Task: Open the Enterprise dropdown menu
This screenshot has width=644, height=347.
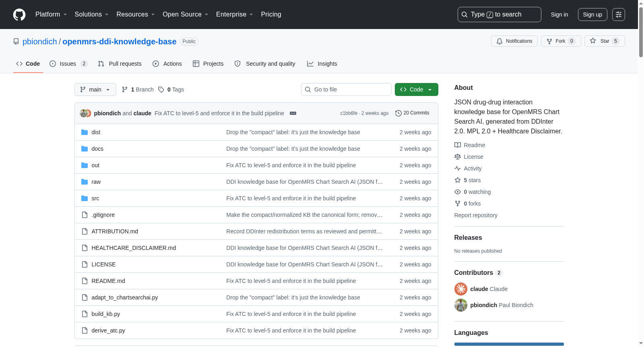Action: (x=234, y=15)
